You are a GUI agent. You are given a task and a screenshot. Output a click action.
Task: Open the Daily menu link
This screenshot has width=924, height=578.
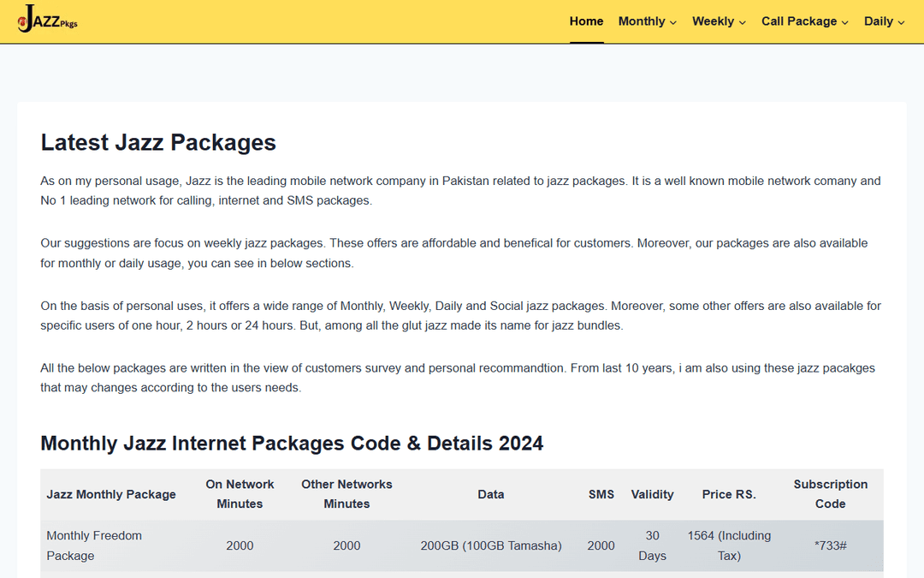[x=879, y=21]
